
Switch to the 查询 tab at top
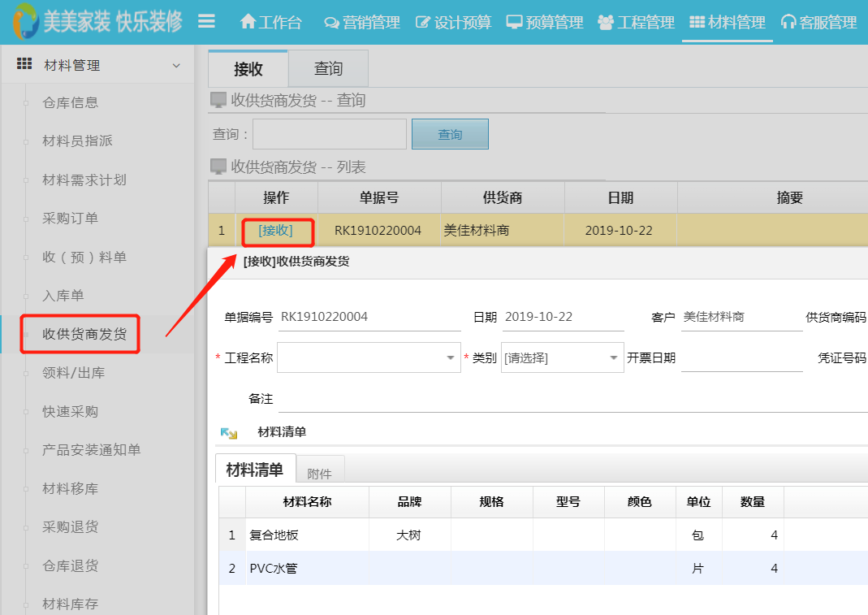328,69
